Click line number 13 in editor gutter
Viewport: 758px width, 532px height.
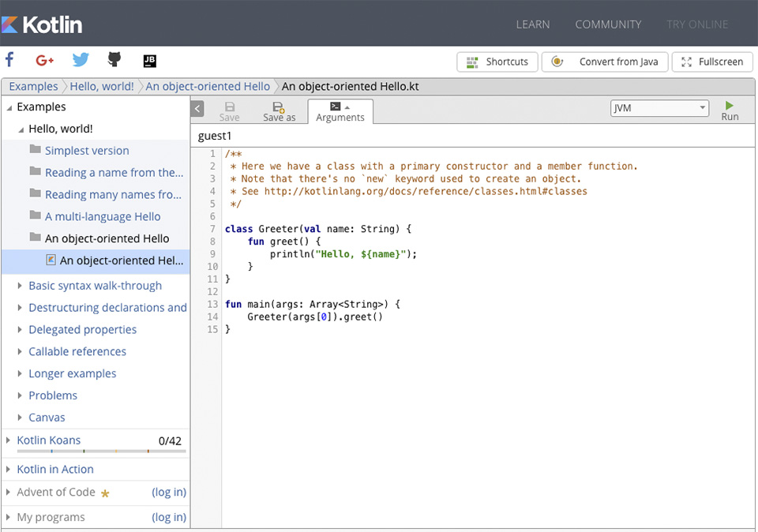[212, 304]
